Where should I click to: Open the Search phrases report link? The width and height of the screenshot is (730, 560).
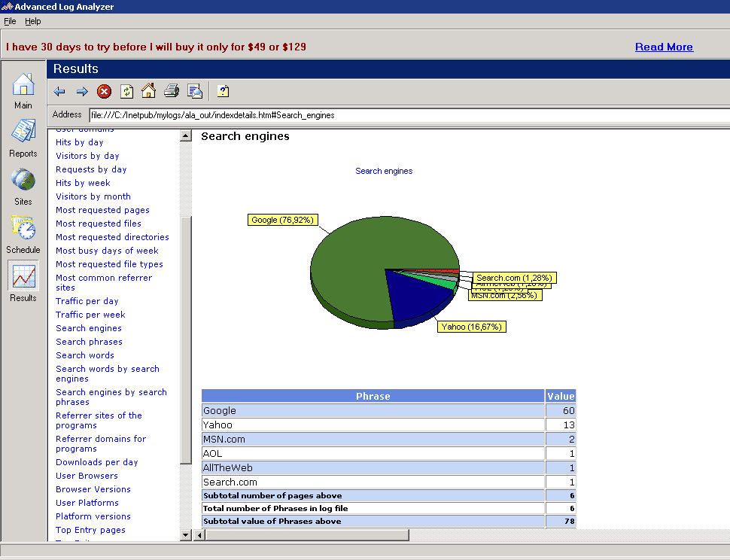[x=89, y=342]
